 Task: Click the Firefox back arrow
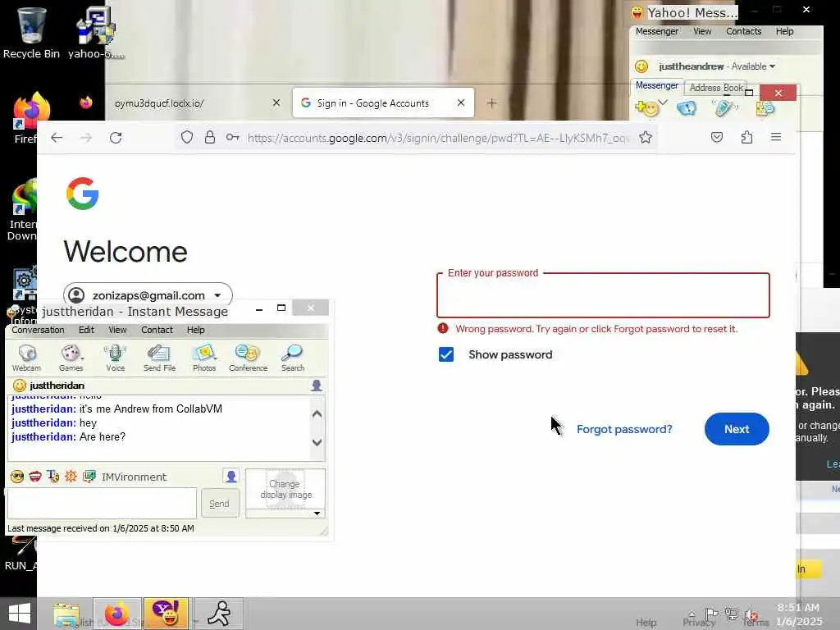(57, 138)
